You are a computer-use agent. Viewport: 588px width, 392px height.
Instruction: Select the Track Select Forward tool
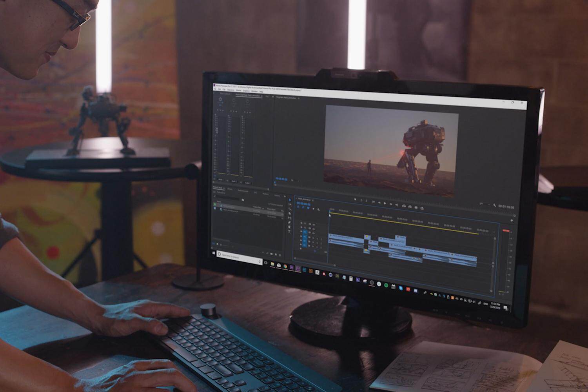click(290, 204)
